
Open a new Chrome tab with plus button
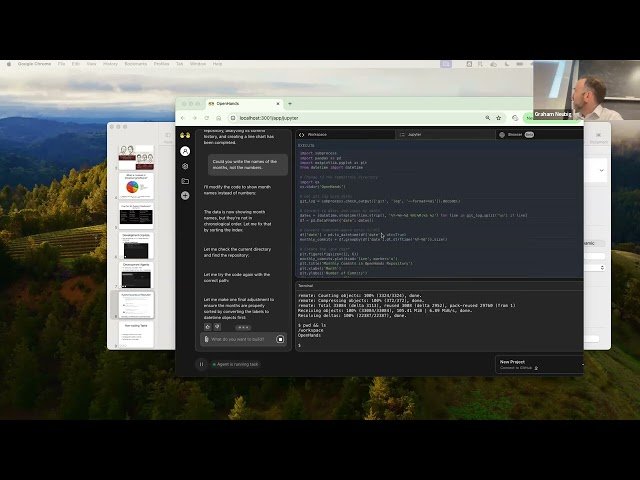pos(290,103)
